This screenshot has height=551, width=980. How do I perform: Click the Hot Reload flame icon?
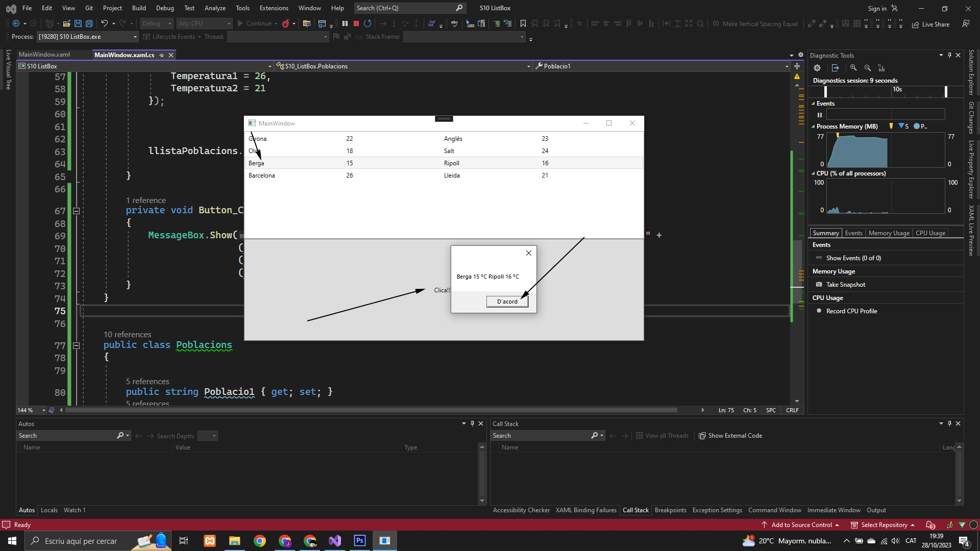click(286, 23)
